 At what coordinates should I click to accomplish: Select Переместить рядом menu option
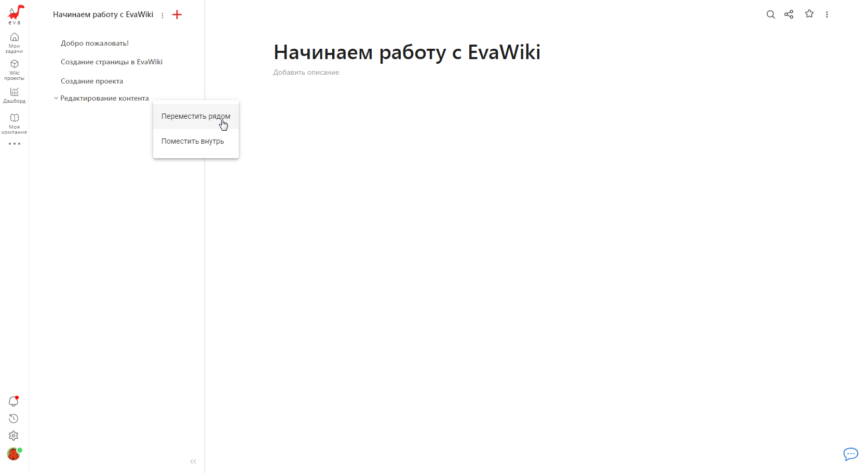click(x=195, y=116)
